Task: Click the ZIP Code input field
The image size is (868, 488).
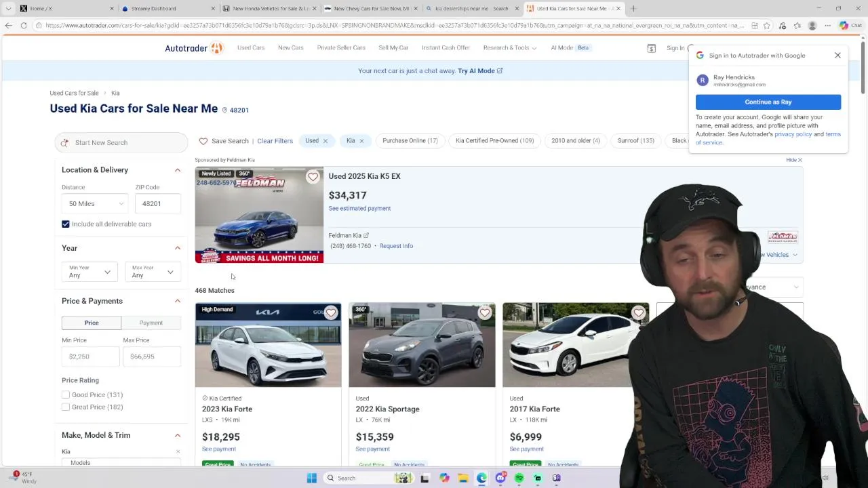Action: (x=158, y=203)
